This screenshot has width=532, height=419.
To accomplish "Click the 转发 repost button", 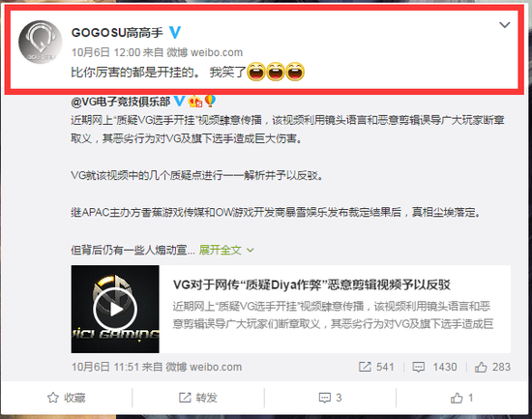I will coord(198,398).
